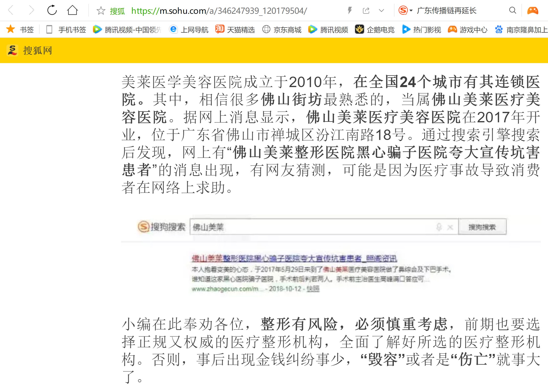Screen dimensions: 548x392
Task: Open 上网导航 bookmark
Action: click(x=189, y=30)
